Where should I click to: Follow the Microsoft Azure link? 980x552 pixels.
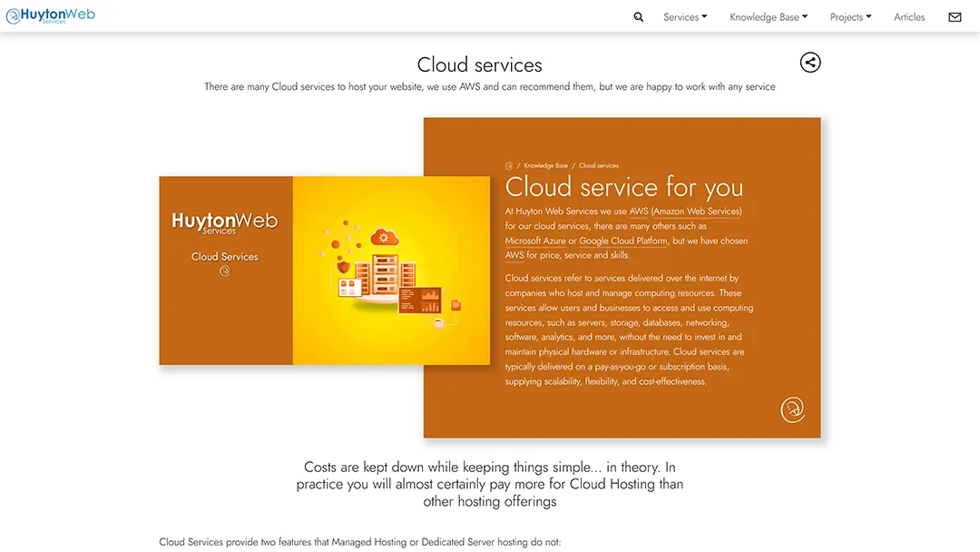point(535,241)
